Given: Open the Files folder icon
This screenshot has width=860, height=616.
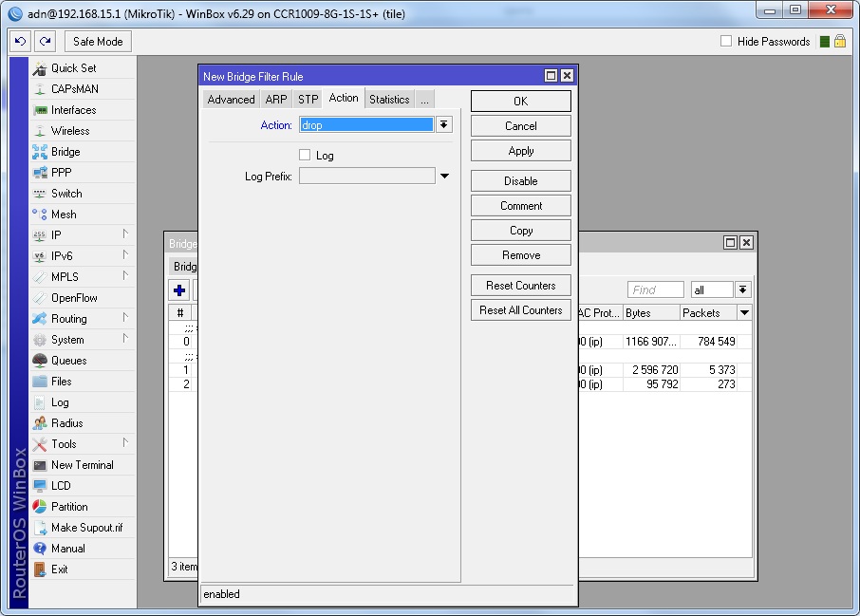Looking at the screenshot, I should pos(40,382).
